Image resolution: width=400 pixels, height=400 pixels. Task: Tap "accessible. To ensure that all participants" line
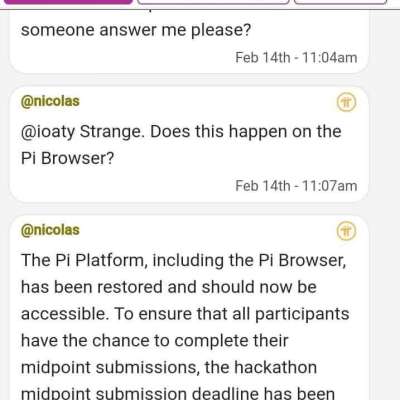coord(185,314)
